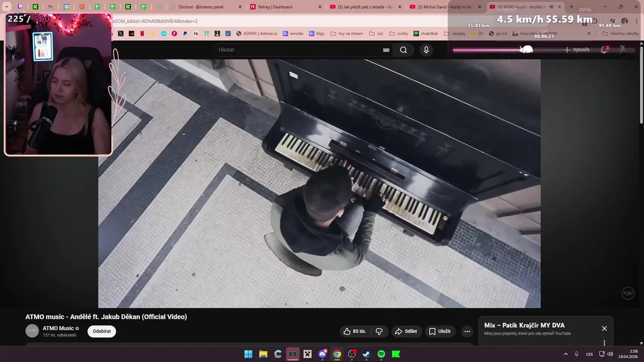644x362 pixels.
Task: Subscribe with 'Odebírat' button
Action: (102, 331)
